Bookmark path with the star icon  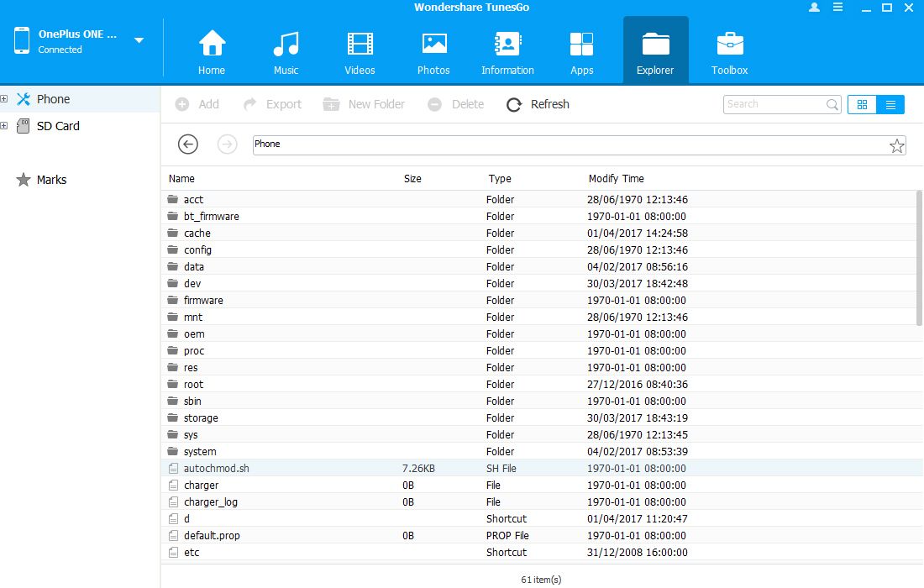(897, 146)
